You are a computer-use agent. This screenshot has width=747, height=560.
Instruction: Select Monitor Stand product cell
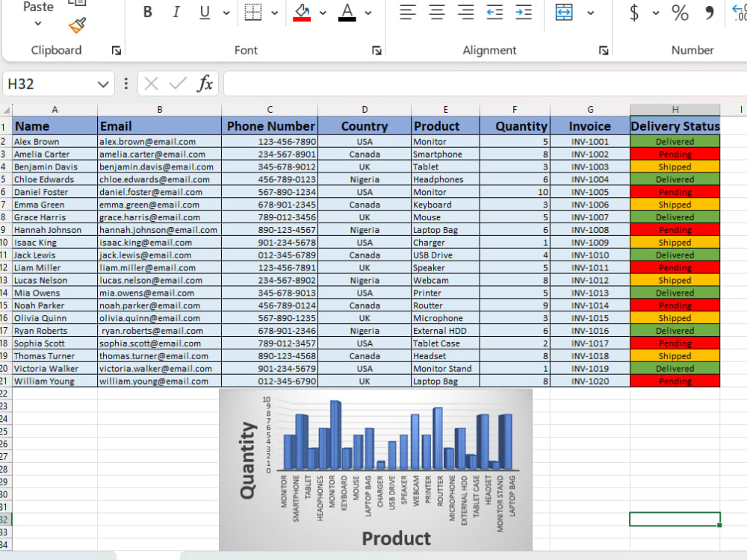tap(445, 369)
